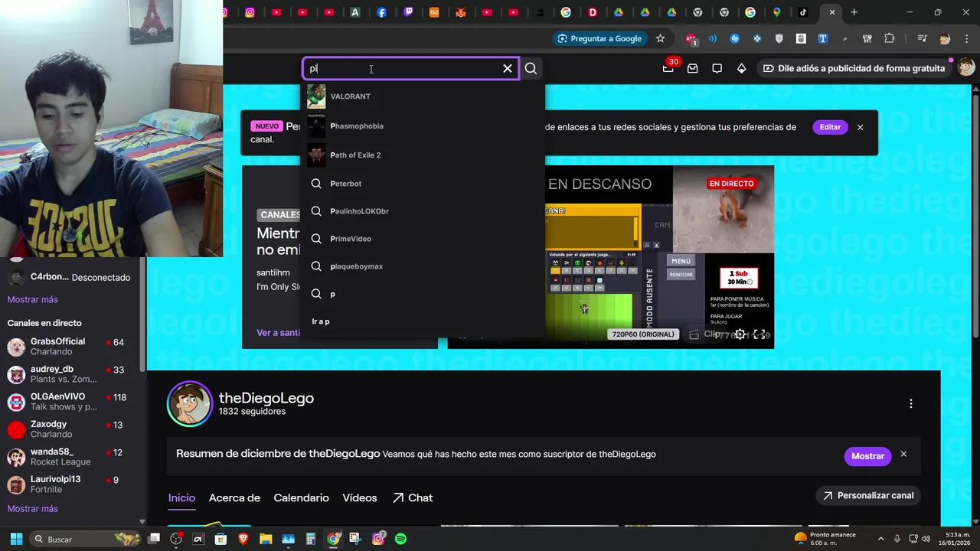Open audrey_db live channel in sidebar
Screen dimensions: 980x551
tap(70, 374)
